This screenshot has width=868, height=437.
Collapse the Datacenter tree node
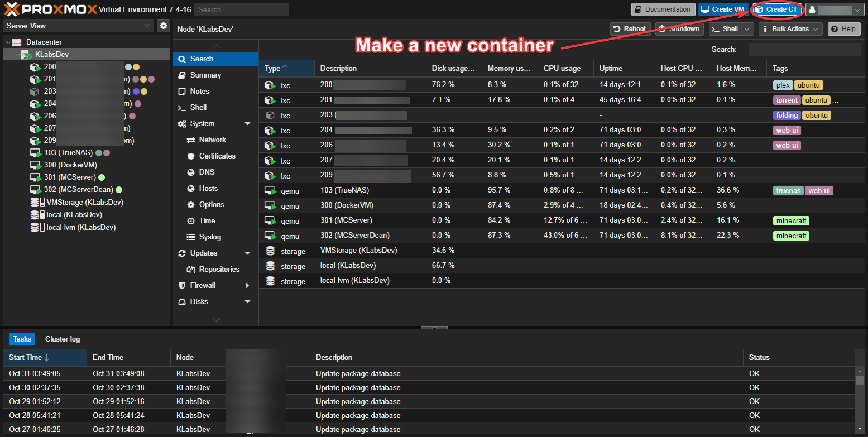(x=8, y=42)
